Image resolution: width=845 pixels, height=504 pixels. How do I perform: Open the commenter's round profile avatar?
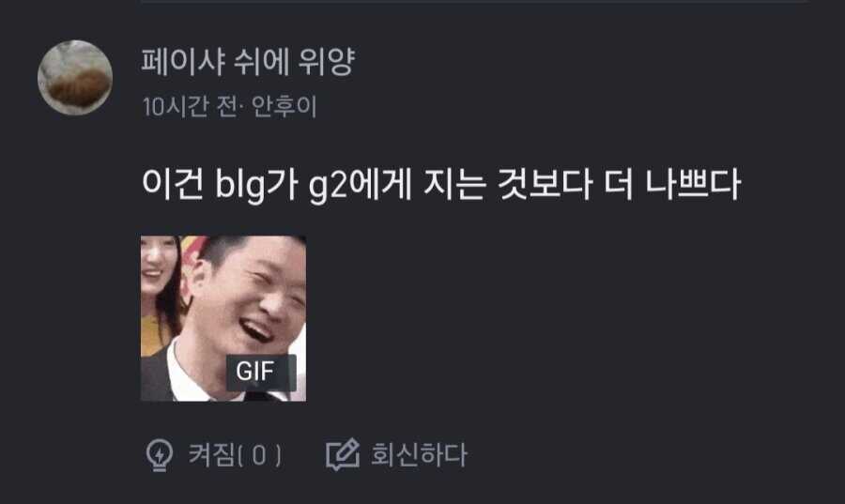click(x=75, y=78)
